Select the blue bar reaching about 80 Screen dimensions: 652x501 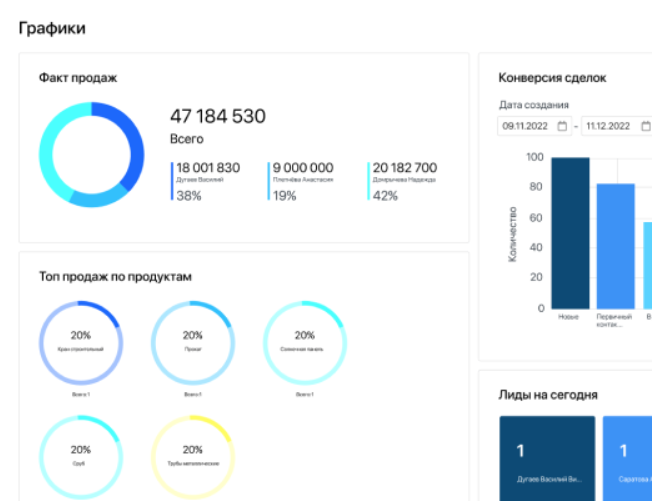coord(615,246)
